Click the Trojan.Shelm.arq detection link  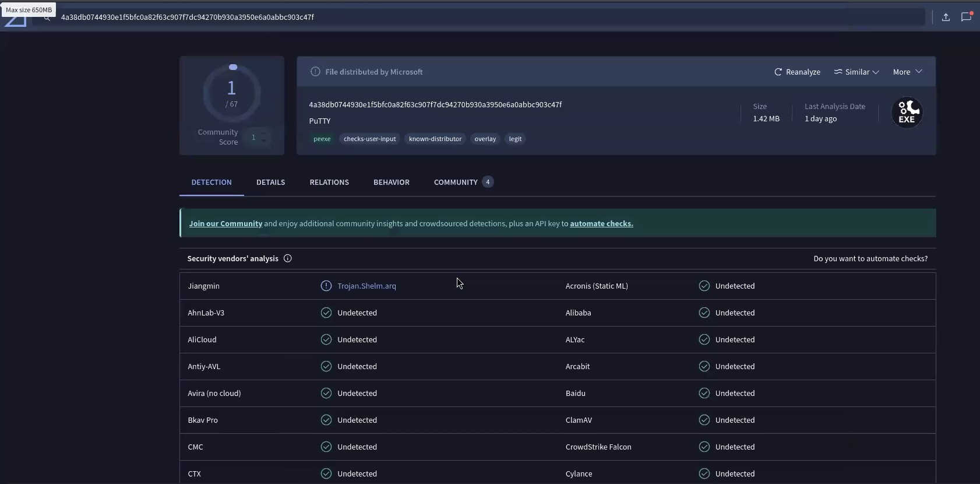tap(366, 286)
